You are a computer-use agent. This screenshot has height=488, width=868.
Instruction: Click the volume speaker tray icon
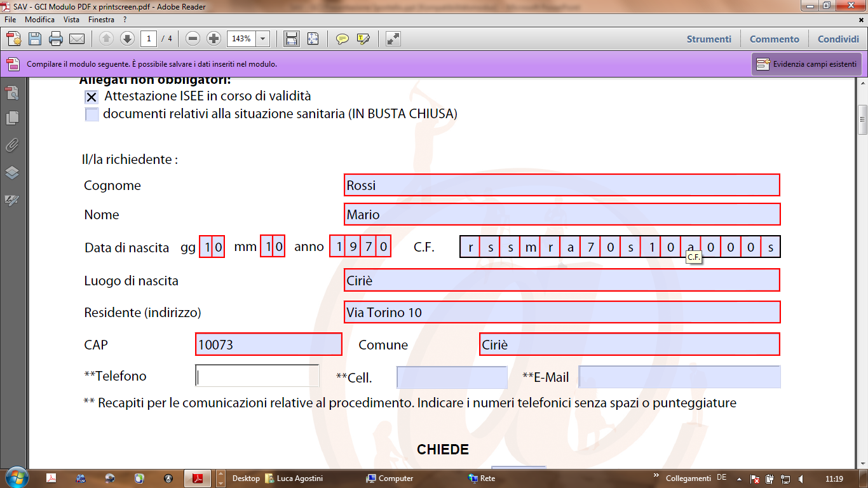pos(801,478)
